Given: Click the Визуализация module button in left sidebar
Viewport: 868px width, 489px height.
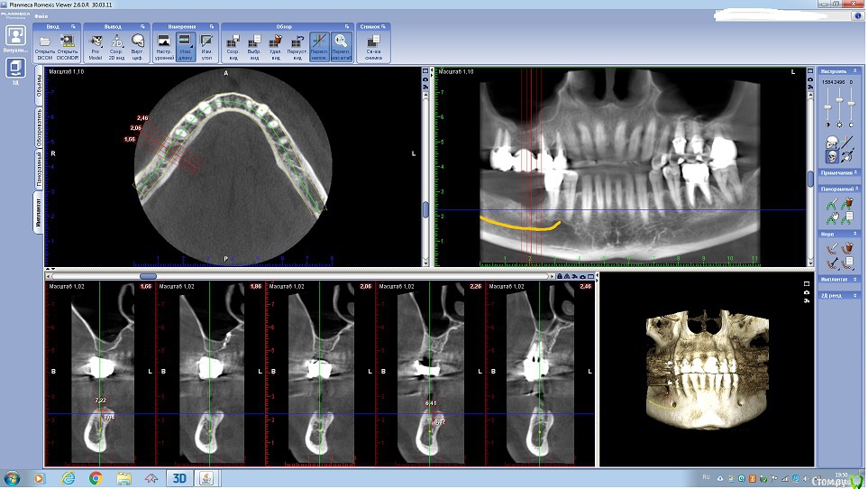Looking at the screenshot, I should [15, 37].
